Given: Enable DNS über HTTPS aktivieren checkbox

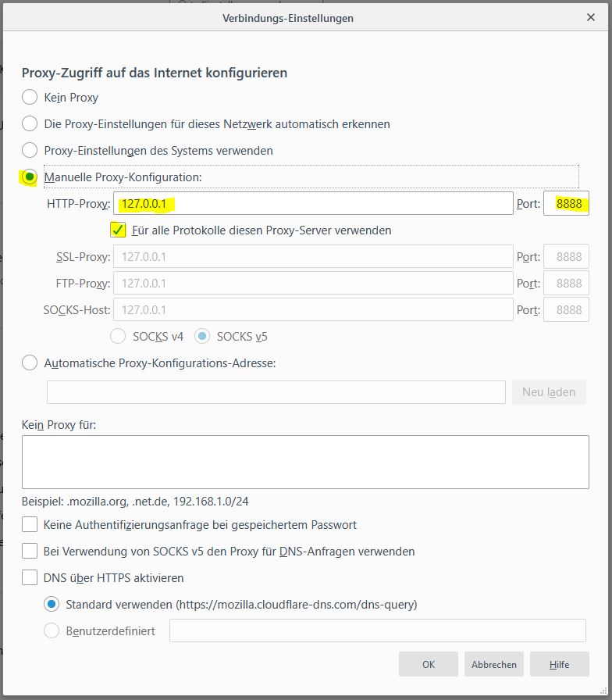Looking at the screenshot, I should coord(30,578).
